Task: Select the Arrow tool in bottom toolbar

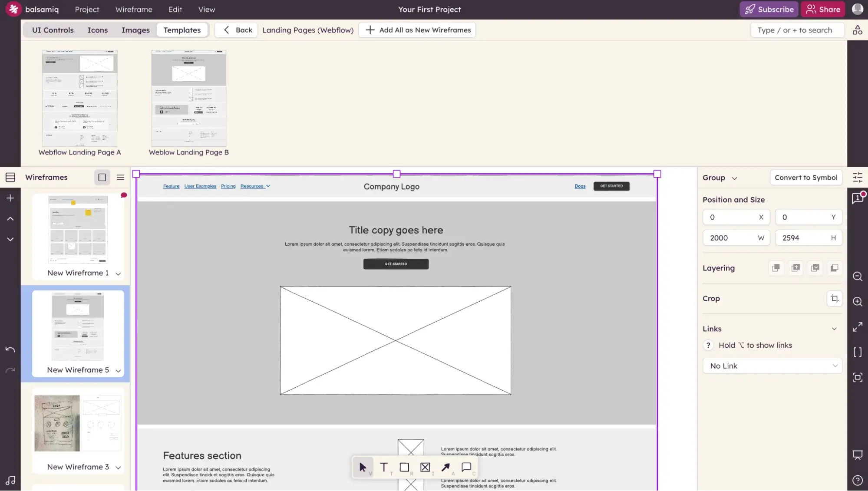Action: [445, 467]
